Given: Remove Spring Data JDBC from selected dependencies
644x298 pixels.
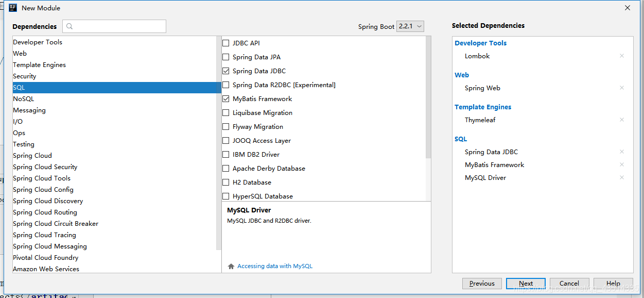Looking at the screenshot, I should (622, 152).
